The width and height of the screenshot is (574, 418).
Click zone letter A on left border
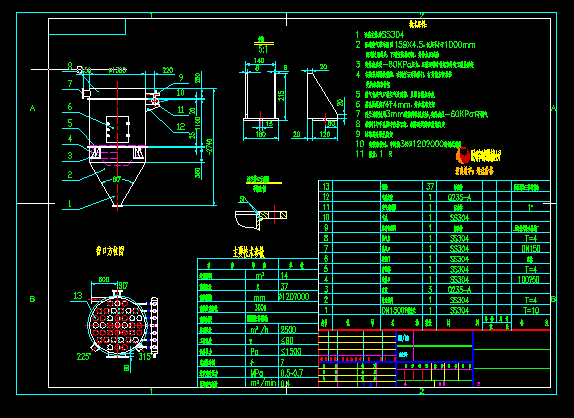point(33,108)
